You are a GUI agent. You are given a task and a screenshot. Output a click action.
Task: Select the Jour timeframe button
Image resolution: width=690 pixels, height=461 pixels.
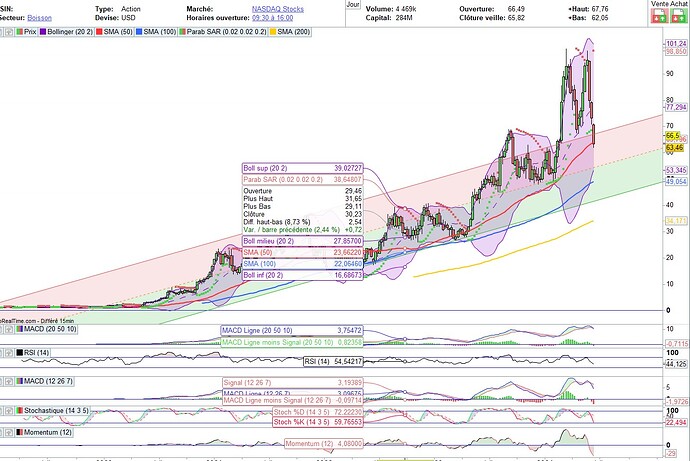point(353,4)
